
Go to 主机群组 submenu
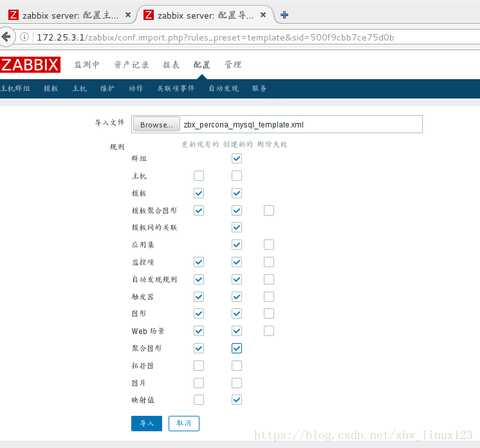[15, 88]
